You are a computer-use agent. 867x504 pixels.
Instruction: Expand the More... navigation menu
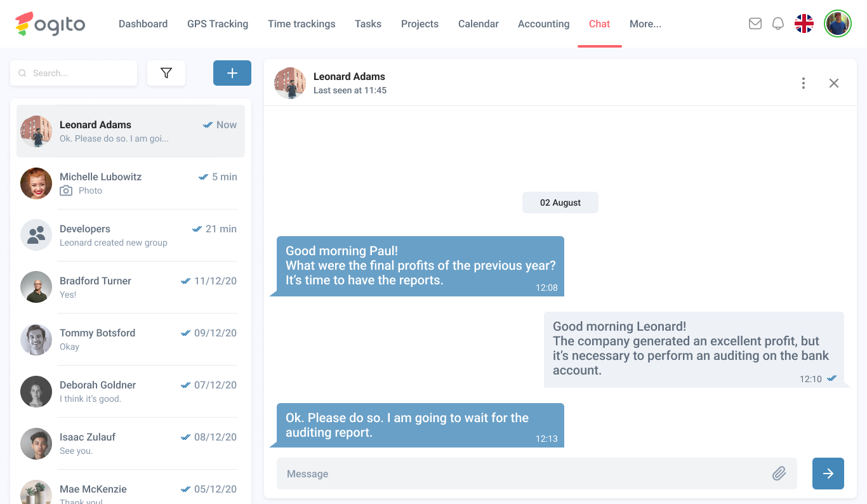[x=645, y=23]
